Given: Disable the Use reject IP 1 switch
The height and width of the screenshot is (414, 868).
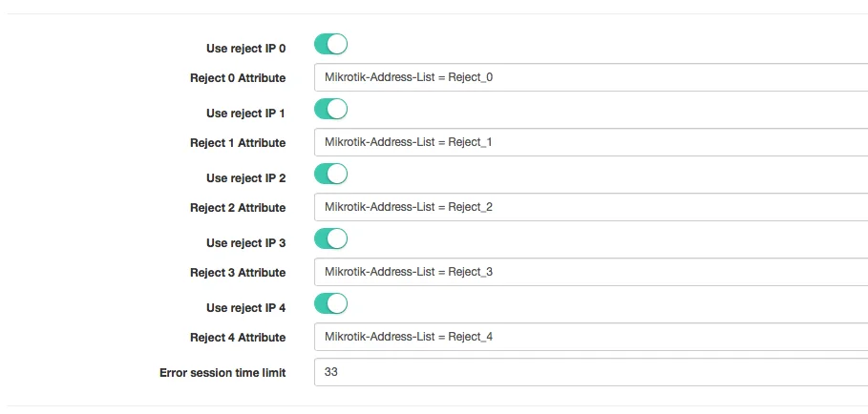Looking at the screenshot, I should (x=330, y=109).
